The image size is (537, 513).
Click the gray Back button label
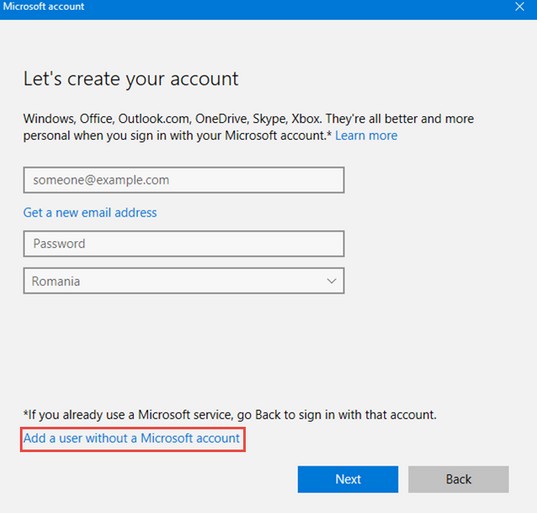[458, 479]
